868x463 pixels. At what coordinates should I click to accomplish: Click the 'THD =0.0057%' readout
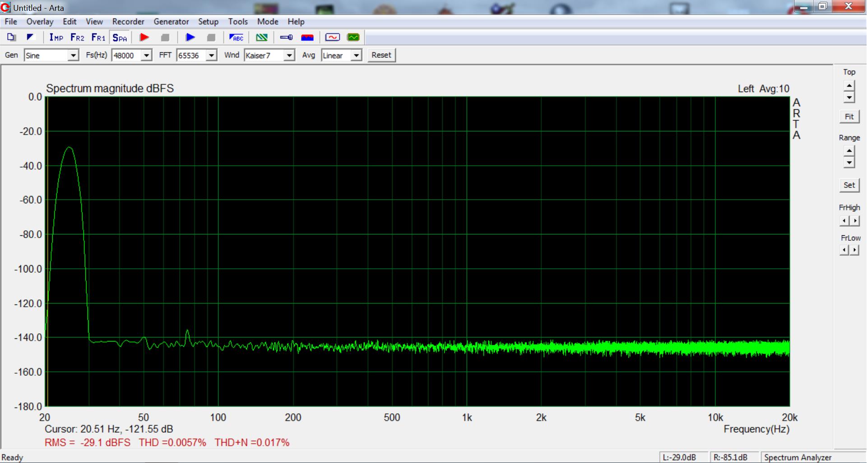(172, 443)
